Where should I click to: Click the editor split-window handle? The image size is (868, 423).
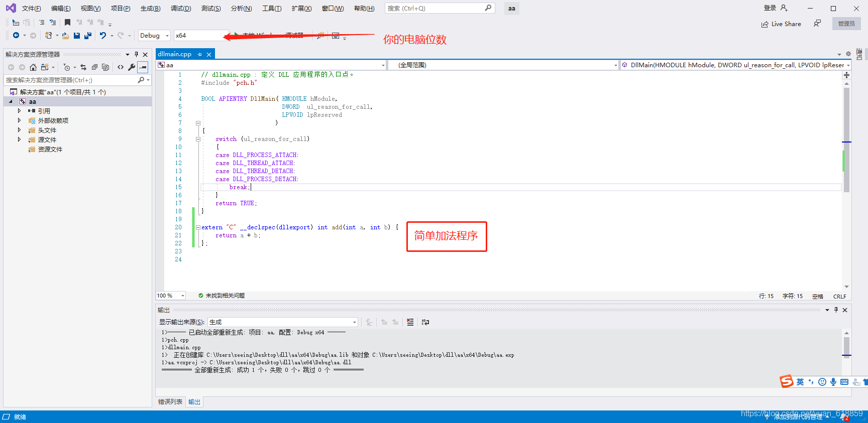point(846,75)
